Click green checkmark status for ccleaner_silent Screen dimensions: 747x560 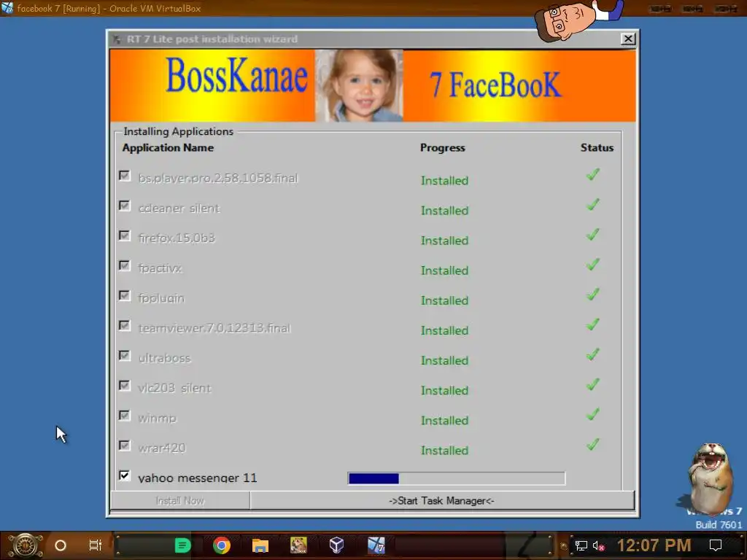tap(592, 205)
